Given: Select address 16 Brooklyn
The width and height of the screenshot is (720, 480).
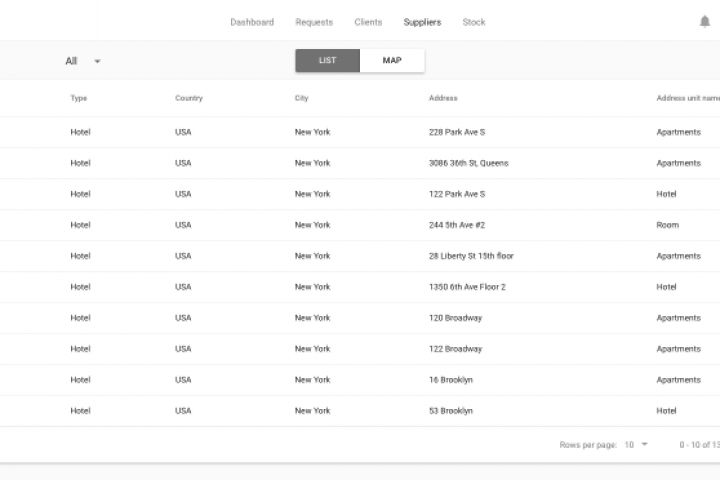Looking at the screenshot, I should (x=451, y=380).
